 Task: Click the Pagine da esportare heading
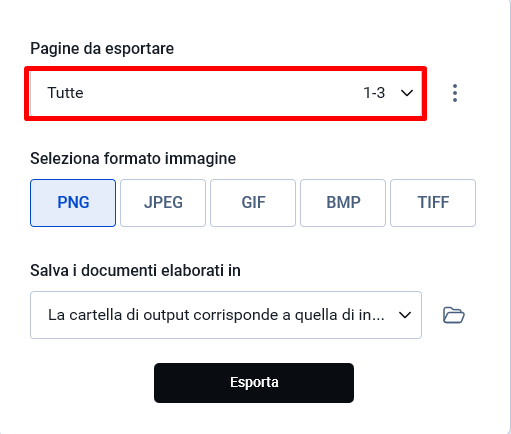coord(102,49)
